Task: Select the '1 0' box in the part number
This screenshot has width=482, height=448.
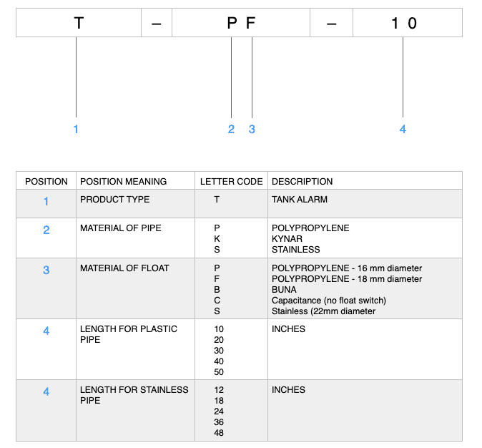Action: click(408, 23)
